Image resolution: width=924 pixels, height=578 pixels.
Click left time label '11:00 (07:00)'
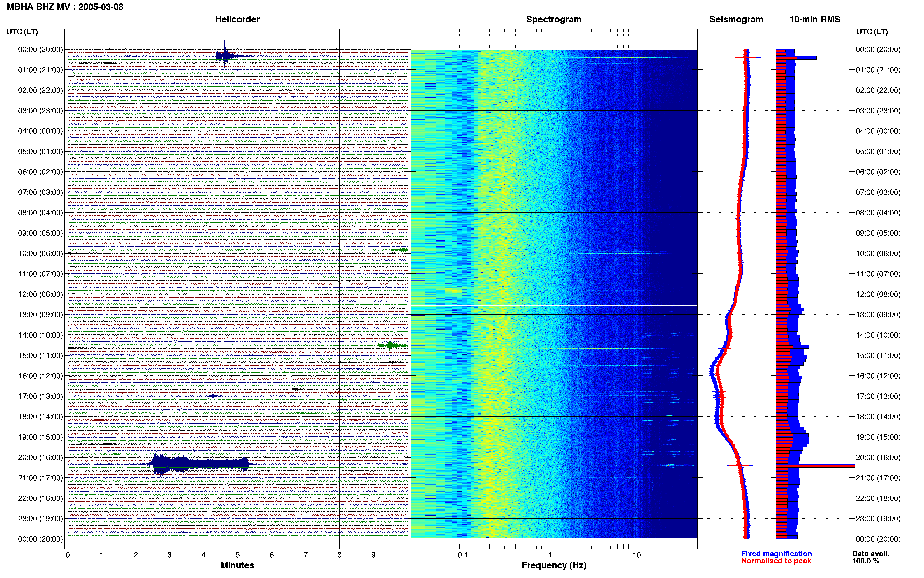(x=41, y=274)
